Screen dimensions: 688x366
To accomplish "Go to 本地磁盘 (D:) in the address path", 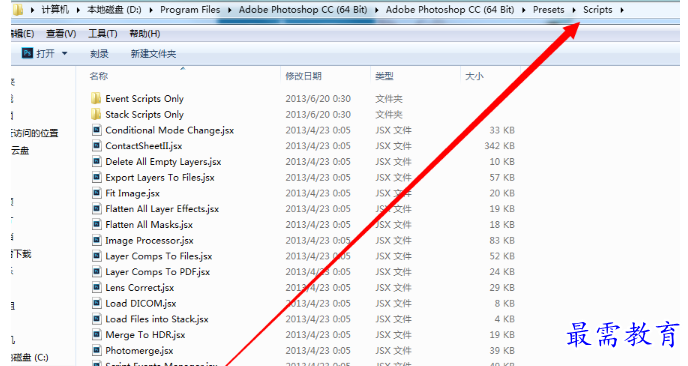I will (x=114, y=10).
